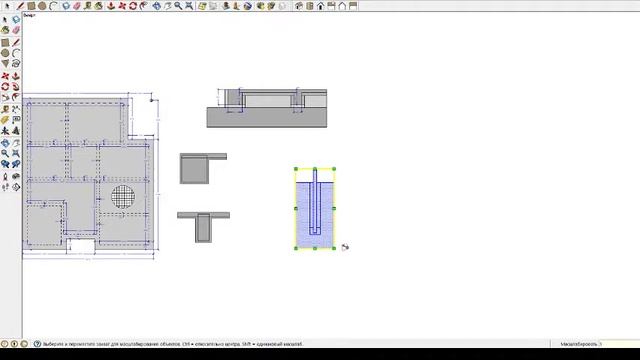This screenshot has height=360, width=640.
Task: Pick the Zoom magnifier in top toolbar
Action: (178, 6)
